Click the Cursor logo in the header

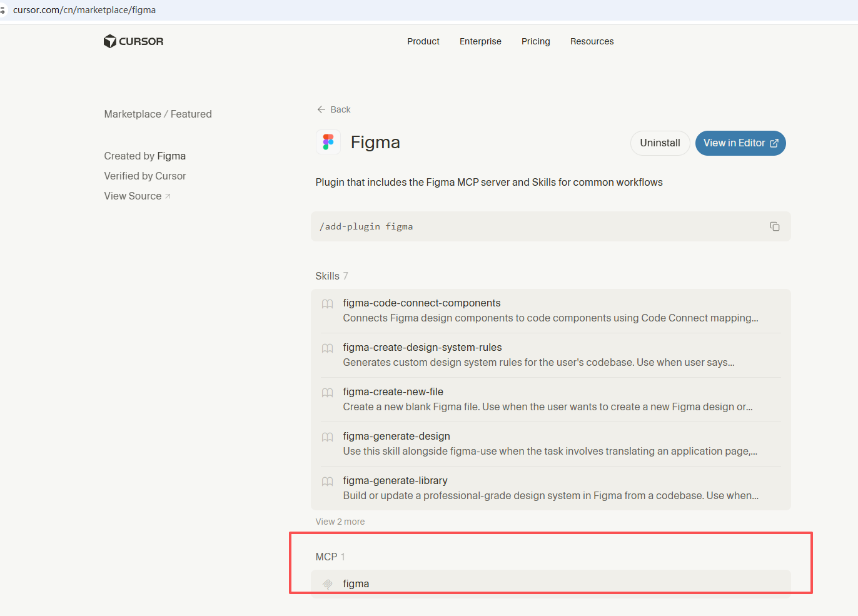pos(133,41)
